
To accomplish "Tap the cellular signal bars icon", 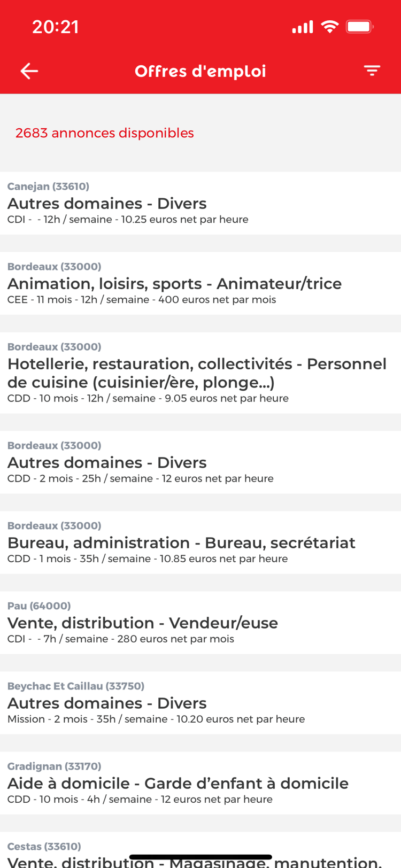I will point(302,27).
